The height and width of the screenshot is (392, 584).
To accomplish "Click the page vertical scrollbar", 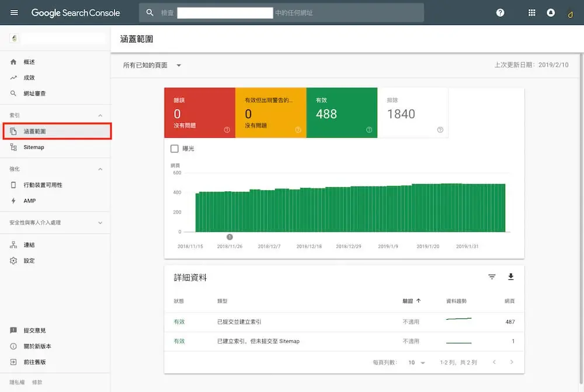I will coord(581,219).
